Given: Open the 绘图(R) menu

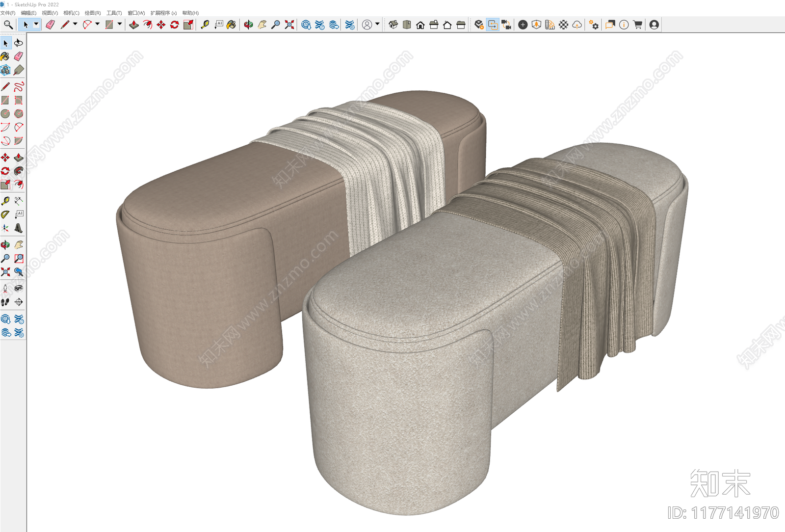Looking at the screenshot, I should pos(93,13).
